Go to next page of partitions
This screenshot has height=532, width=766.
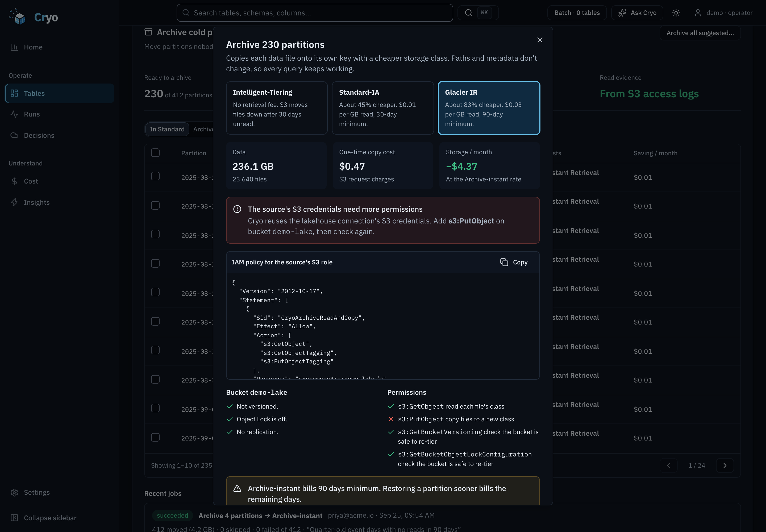coord(725,466)
